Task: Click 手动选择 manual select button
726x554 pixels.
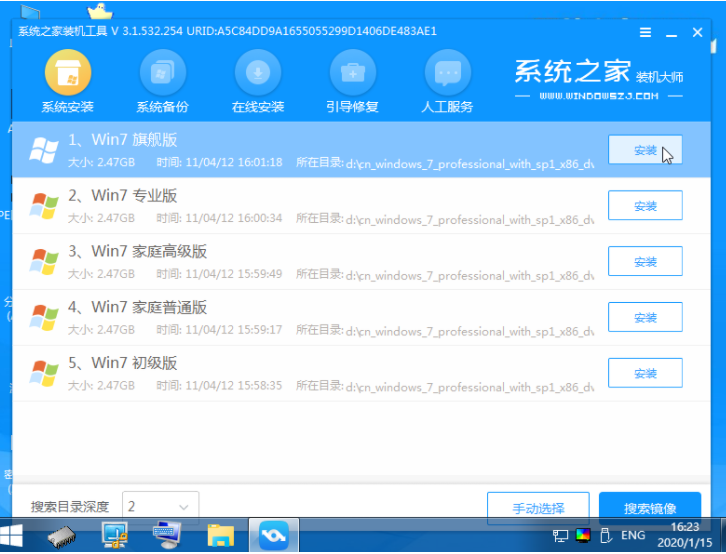Action: (x=538, y=508)
